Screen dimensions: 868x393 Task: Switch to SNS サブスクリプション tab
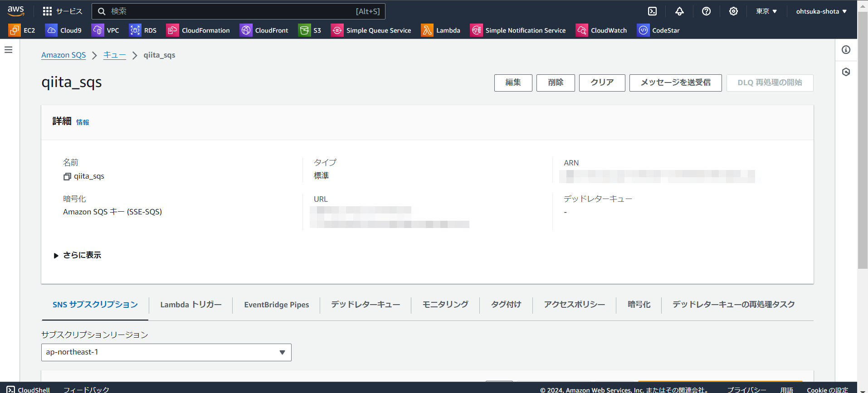point(95,305)
